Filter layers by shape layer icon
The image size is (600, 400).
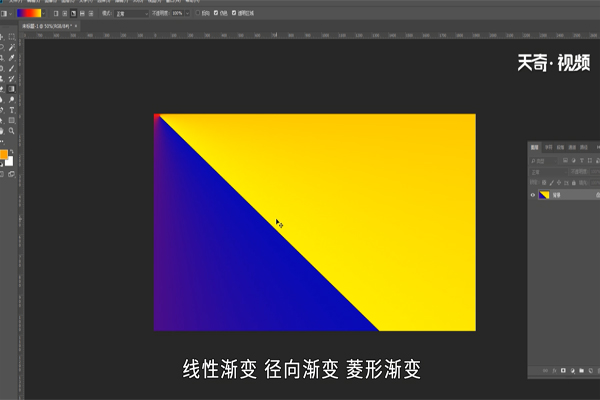[x=590, y=161]
